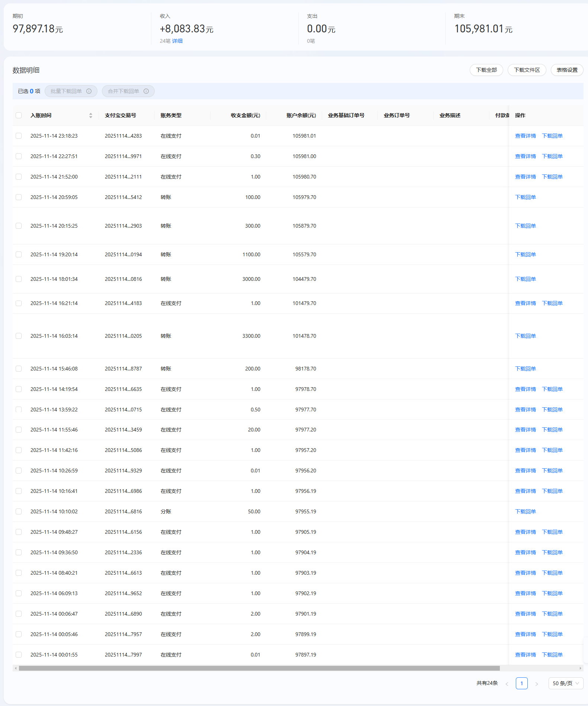Click info icon next to 批量下载回单
This screenshot has width=588, height=706.
point(89,91)
